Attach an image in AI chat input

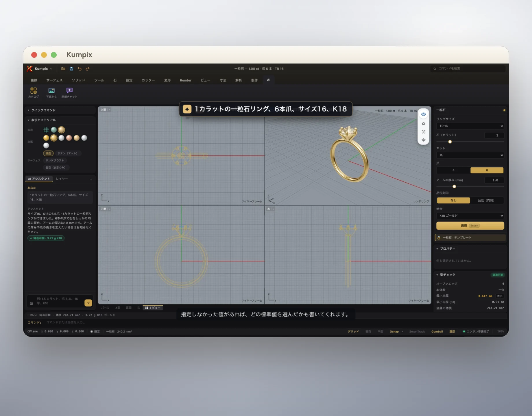click(32, 303)
